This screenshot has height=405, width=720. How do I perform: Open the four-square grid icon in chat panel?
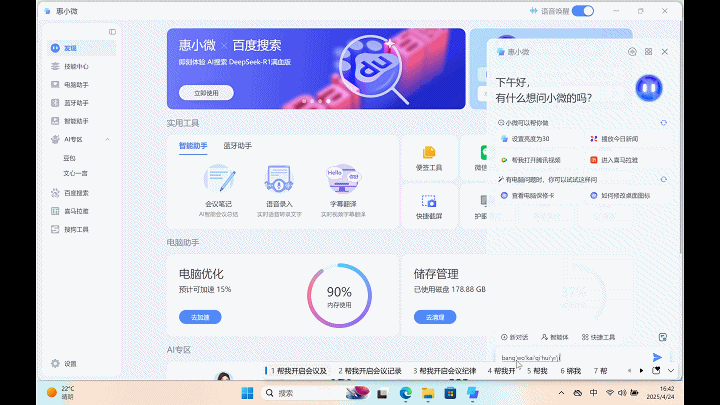point(648,52)
